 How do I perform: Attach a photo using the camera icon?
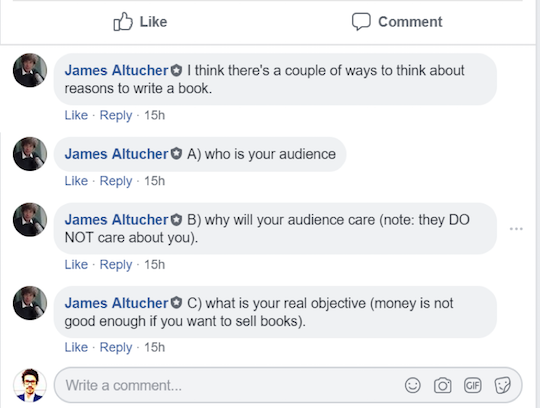443,385
